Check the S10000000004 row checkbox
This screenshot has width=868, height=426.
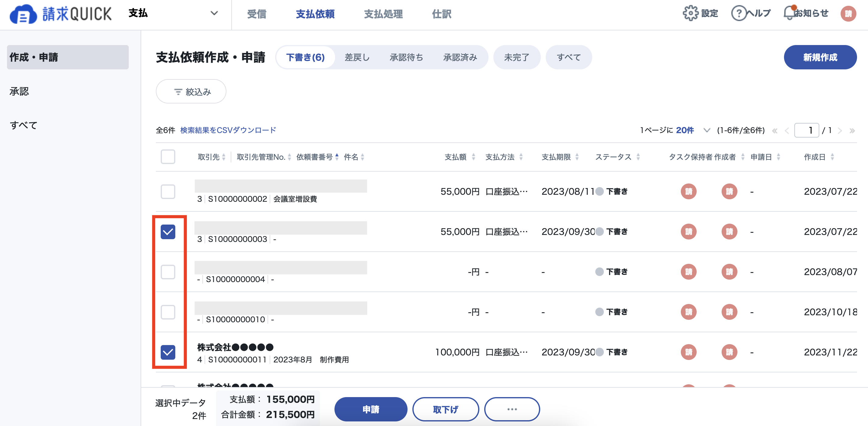[168, 272]
